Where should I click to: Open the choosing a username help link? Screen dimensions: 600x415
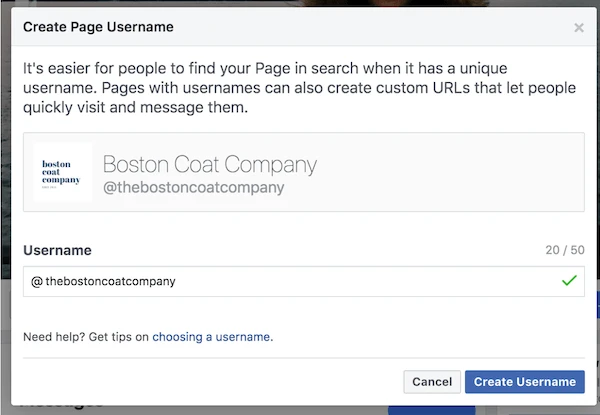[x=212, y=337]
